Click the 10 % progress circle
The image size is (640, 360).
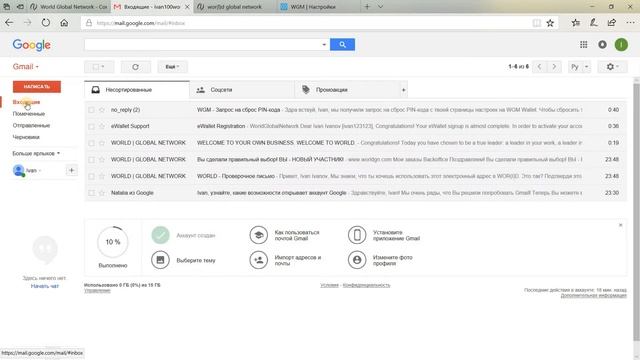[x=113, y=242]
